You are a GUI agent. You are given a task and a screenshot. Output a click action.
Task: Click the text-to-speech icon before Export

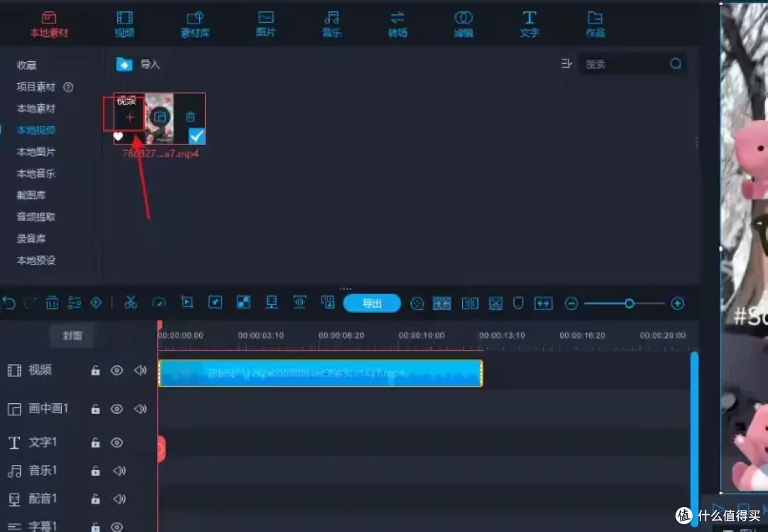pos(328,302)
